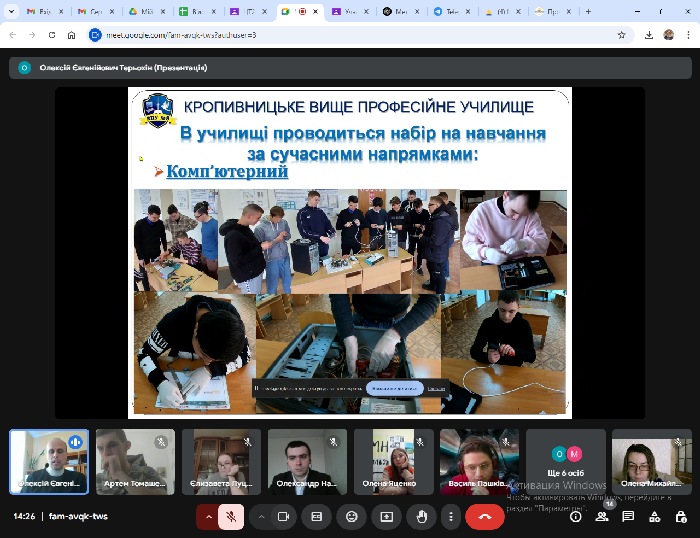Open the chat messages panel
The width and height of the screenshot is (700, 538).
pos(628,517)
